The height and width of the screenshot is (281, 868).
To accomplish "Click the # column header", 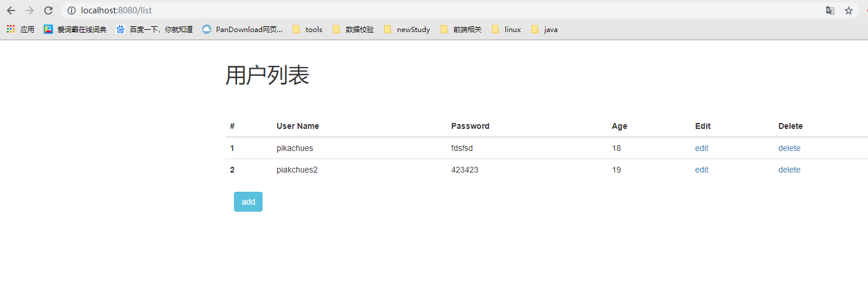I will click(232, 126).
